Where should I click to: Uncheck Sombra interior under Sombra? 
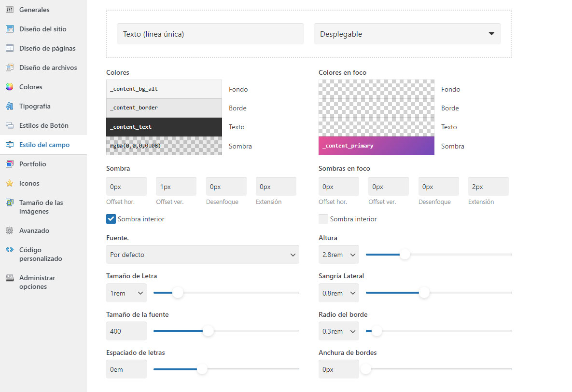(x=111, y=219)
